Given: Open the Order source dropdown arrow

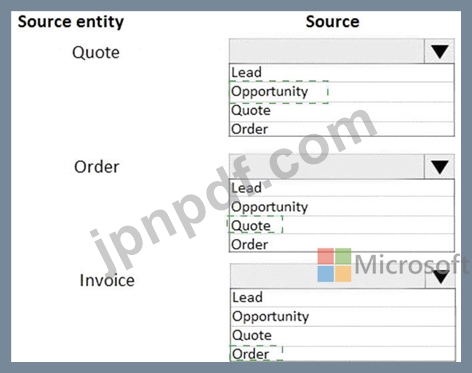Looking at the screenshot, I should (x=439, y=167).
